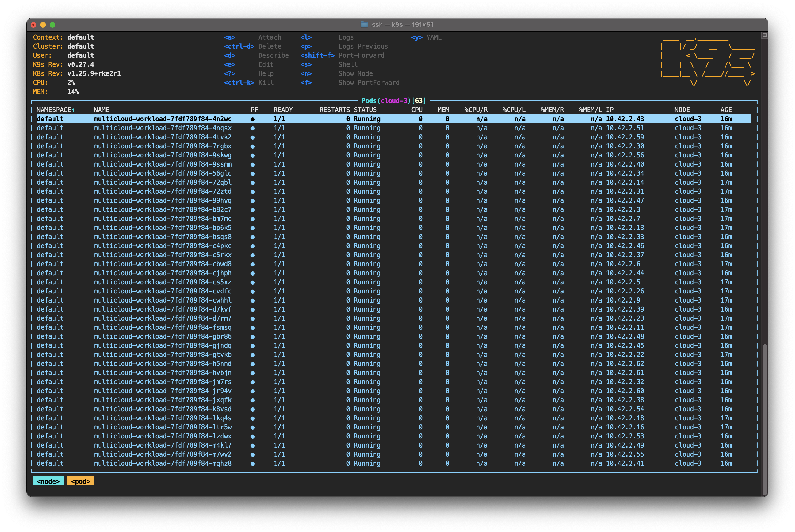Click the Attach shortcut <a>

229,37
